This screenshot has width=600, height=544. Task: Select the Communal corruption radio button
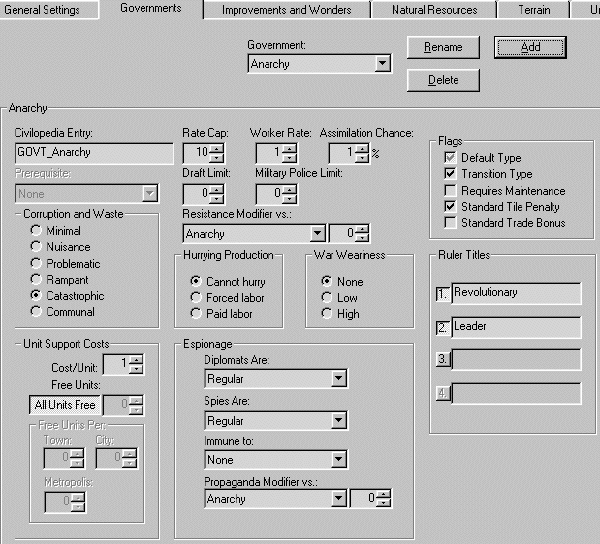[x=36, y=312]
